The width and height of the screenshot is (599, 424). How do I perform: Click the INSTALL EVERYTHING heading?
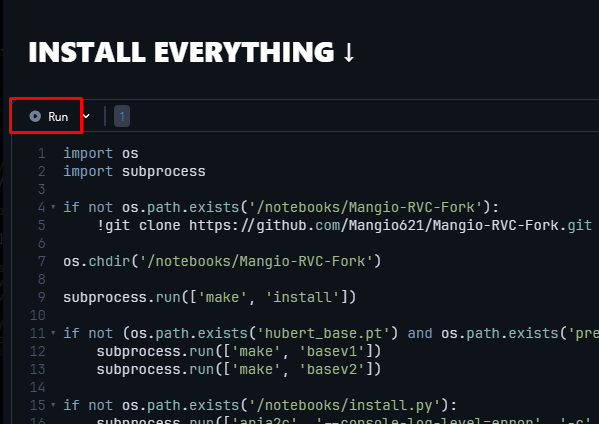pos(181,52)
